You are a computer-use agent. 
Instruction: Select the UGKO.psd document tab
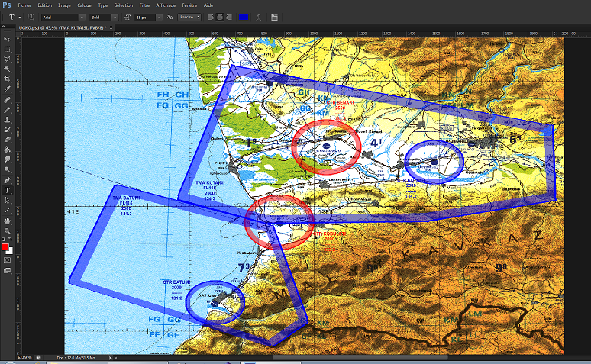pyautogui.click(x=63, y=28)
